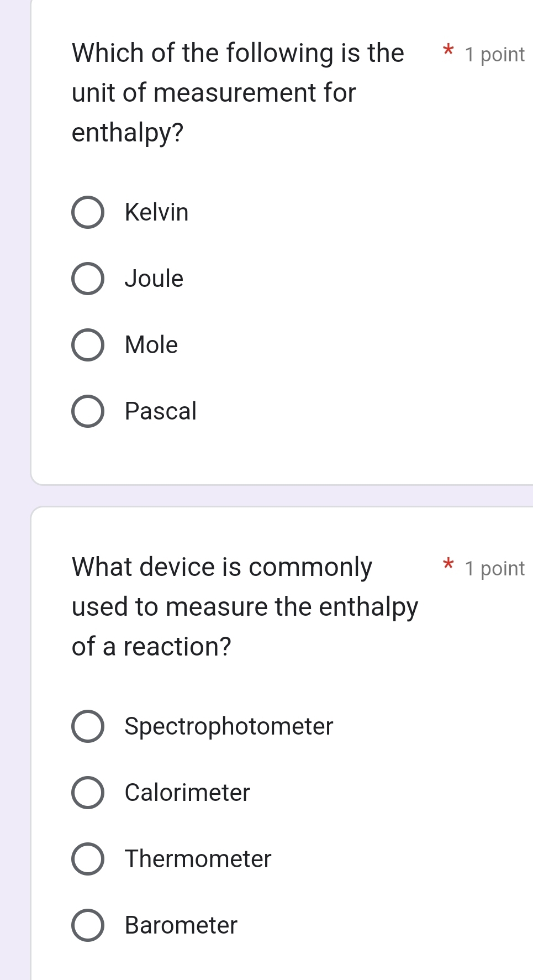
Task: Select the Pascal answer option
Action: pos(88,411)
